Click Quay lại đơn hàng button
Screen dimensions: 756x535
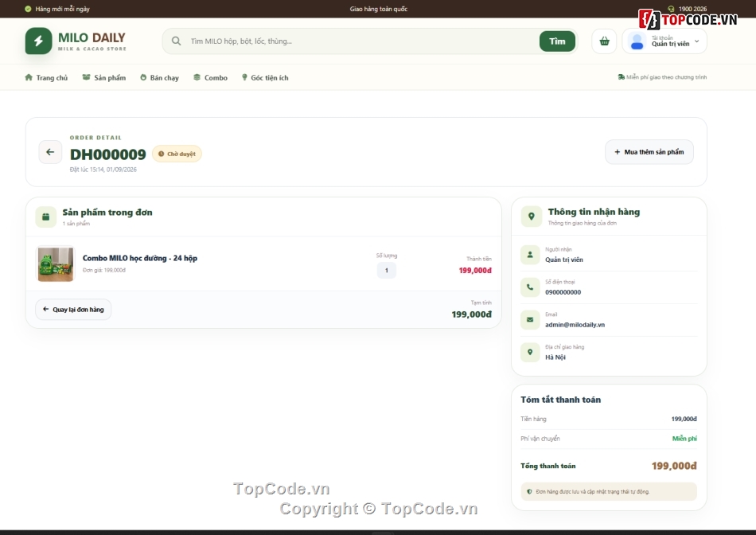tap(73, 309)
